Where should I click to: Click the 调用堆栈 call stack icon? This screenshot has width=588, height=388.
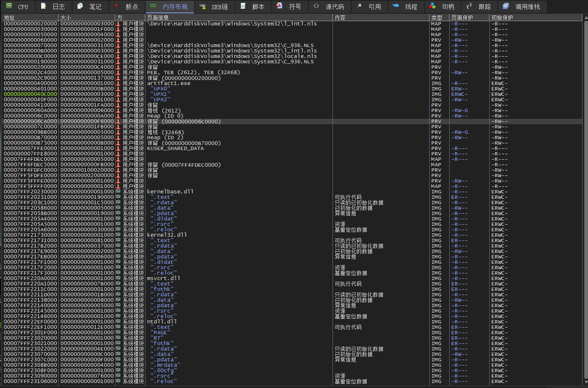505,6
